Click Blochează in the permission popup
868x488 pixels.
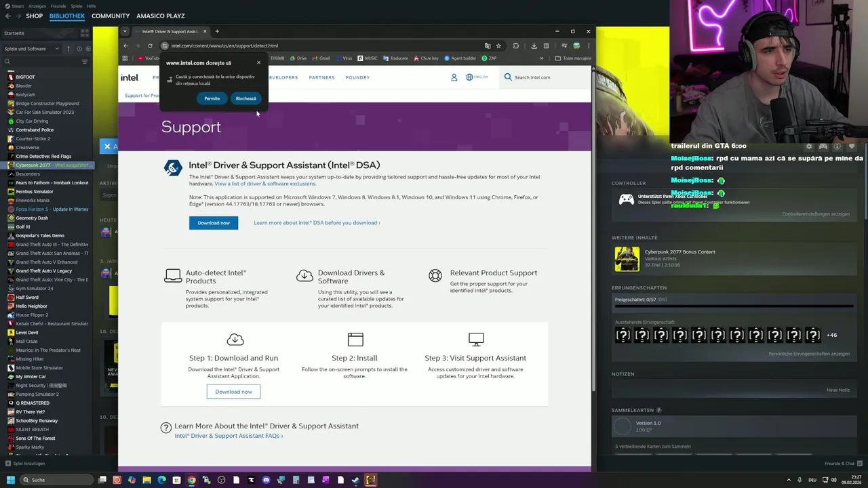(x=245, y=98)
